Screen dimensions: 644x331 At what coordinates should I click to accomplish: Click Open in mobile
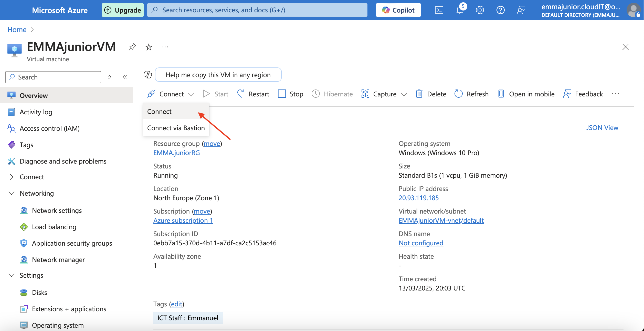click(x=526, y=94)
